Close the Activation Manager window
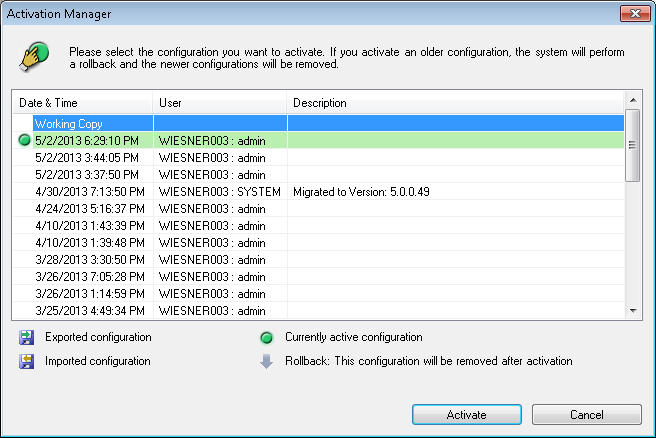The width and height of the screenshot is (656, 438). (635, 13)
